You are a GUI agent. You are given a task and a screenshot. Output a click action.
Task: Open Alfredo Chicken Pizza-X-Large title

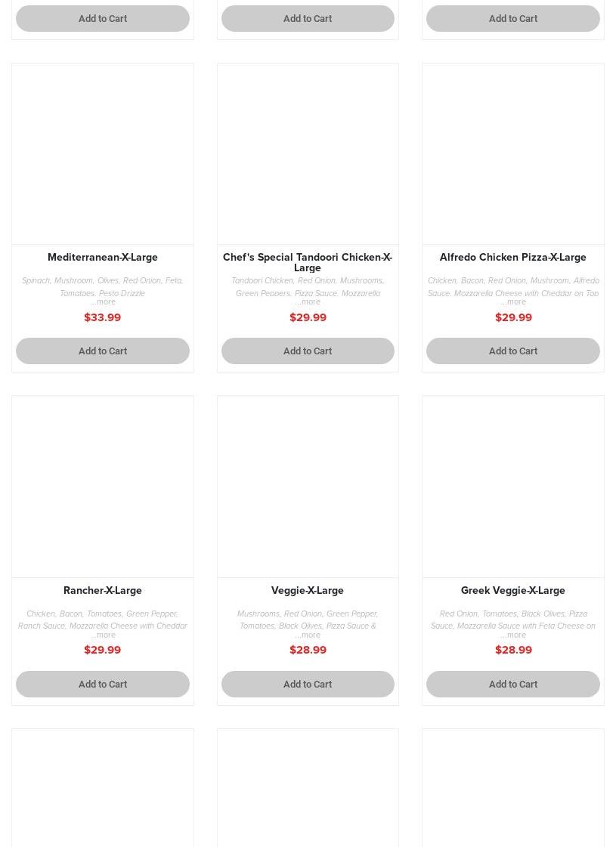(512, 258)
